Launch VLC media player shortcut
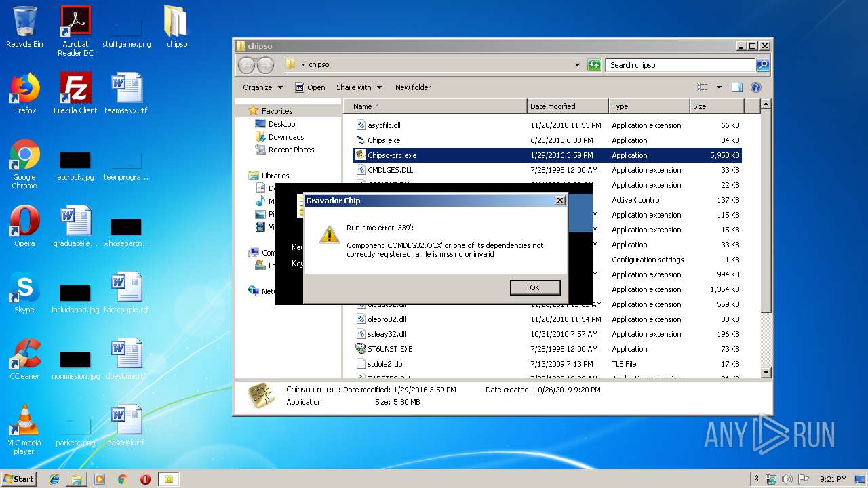Screen dimensions: 868x488 tap(24, 430)
